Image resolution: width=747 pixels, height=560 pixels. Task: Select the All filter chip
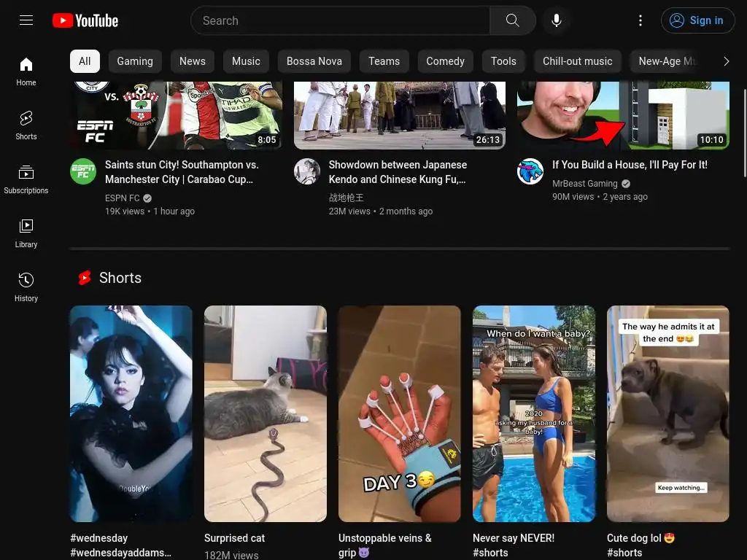pos(85,61)
